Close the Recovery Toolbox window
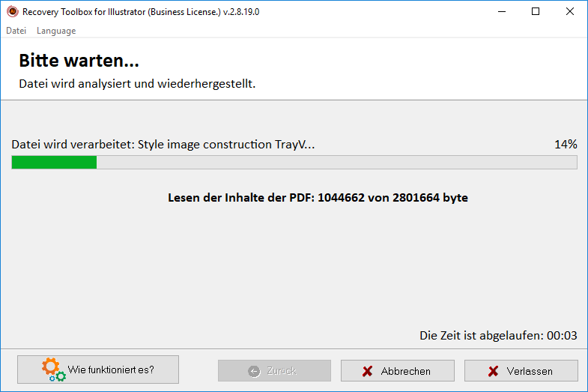The height and width of the screenshot is (392, 588). [569, 12]
